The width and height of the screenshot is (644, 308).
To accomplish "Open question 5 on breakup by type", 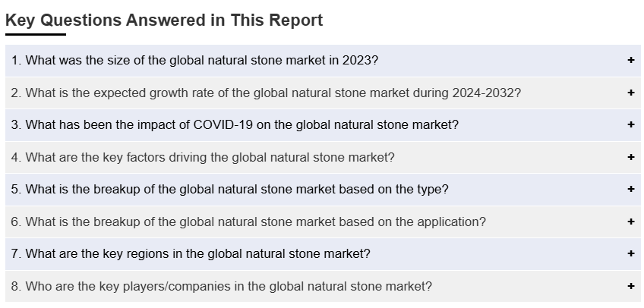I will [x=229, y=190].
